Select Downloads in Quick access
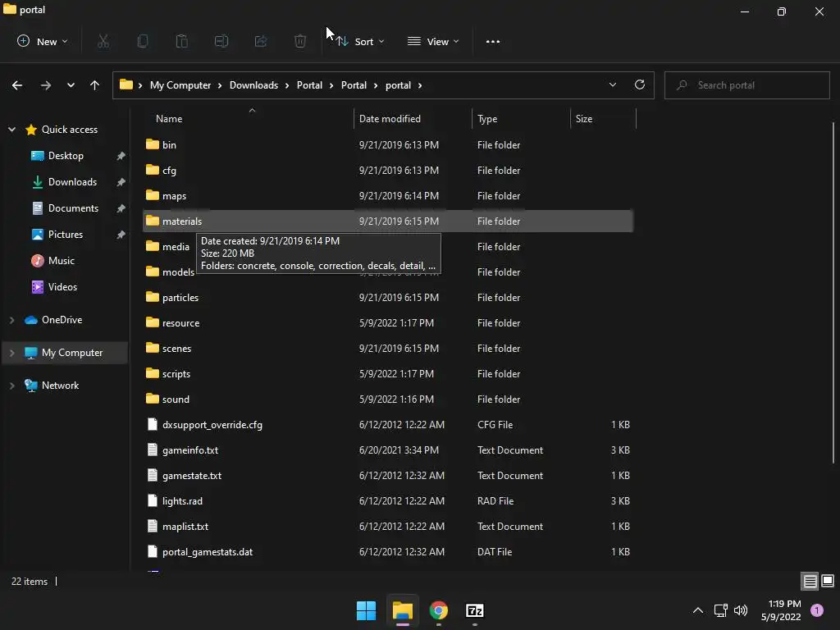Screen dimensions: 840x630 pyautogui.click(x=72, y=182)
